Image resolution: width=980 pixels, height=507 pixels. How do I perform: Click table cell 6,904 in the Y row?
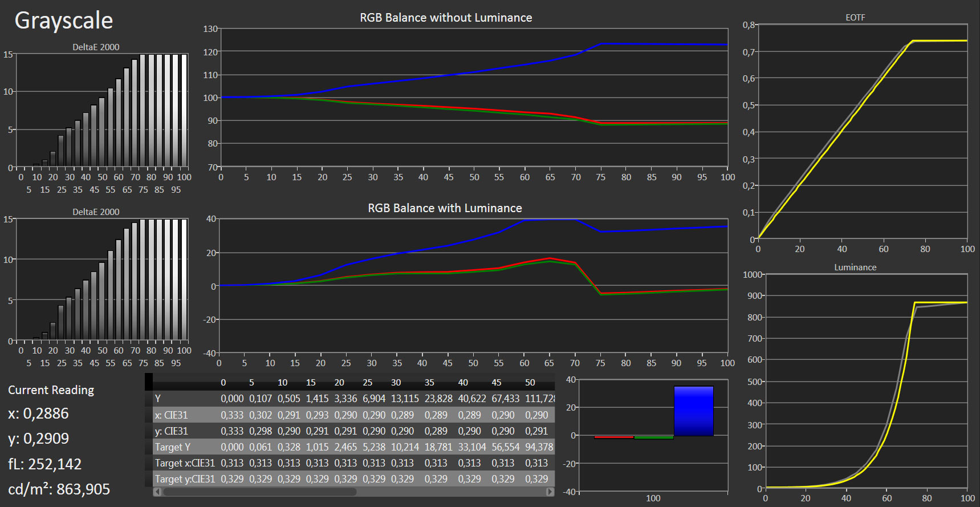click(x=374, y=399)
